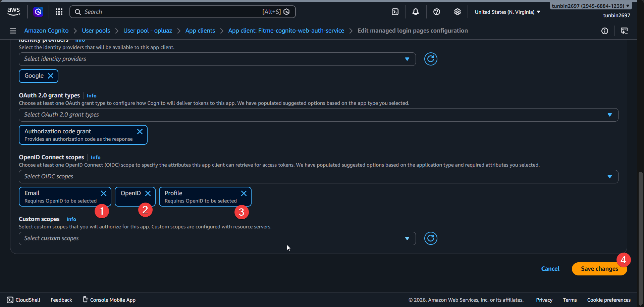Open the Select custom scopes dropdown
This screenshot has height=307, width=644.
(x=407, y=238)
